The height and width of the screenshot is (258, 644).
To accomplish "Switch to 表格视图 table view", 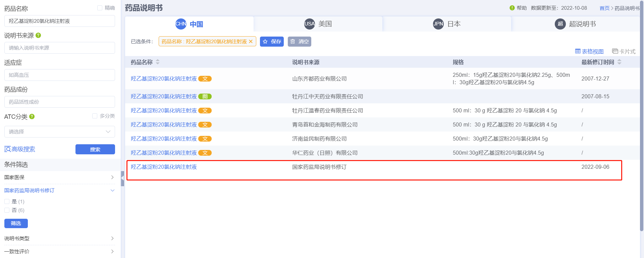I will click(589, 51).
